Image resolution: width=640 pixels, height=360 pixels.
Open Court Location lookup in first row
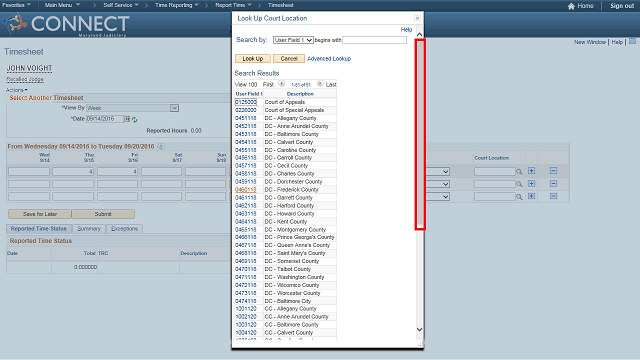pyautogui.click(x=519, y=172)
